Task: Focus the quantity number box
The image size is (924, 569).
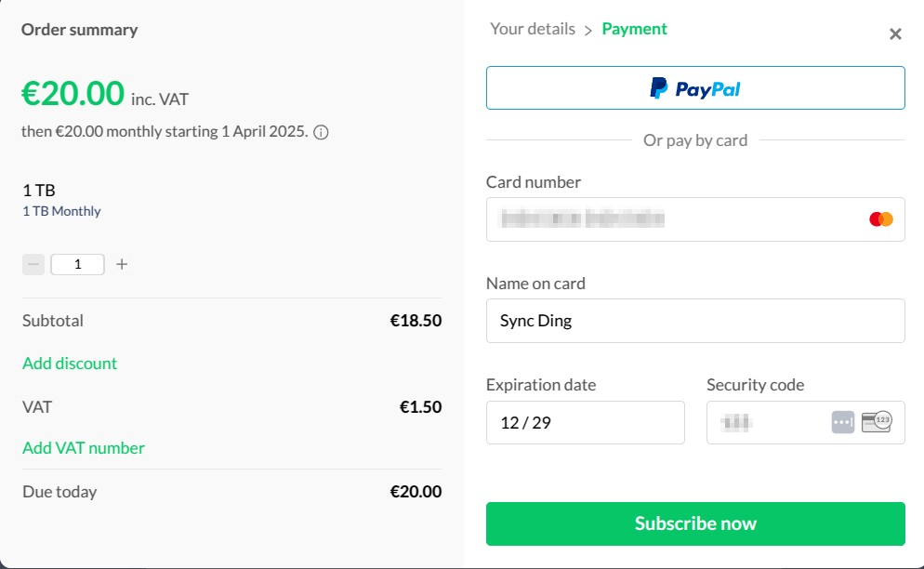Action: pos(77,264)
